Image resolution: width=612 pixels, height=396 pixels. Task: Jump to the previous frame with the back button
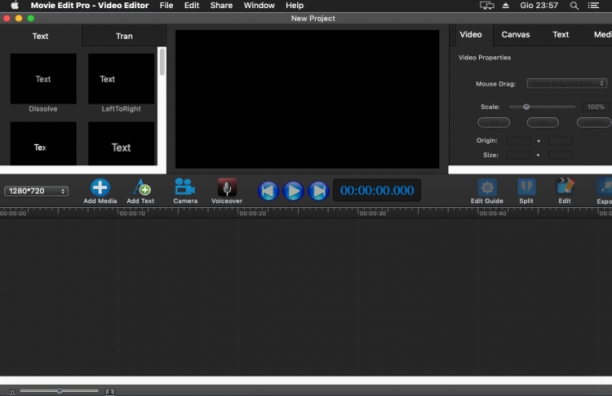268,191
